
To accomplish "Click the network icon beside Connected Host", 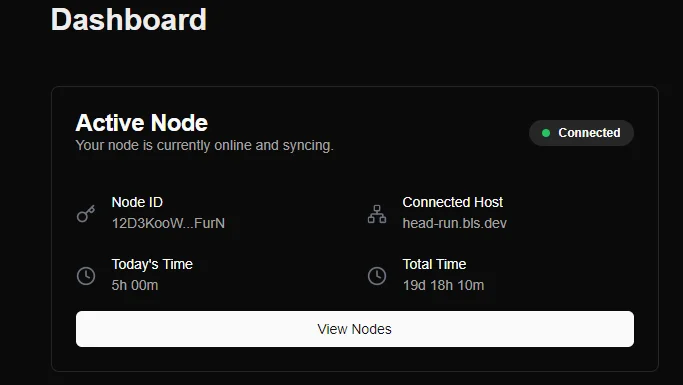I will [377, 214].
